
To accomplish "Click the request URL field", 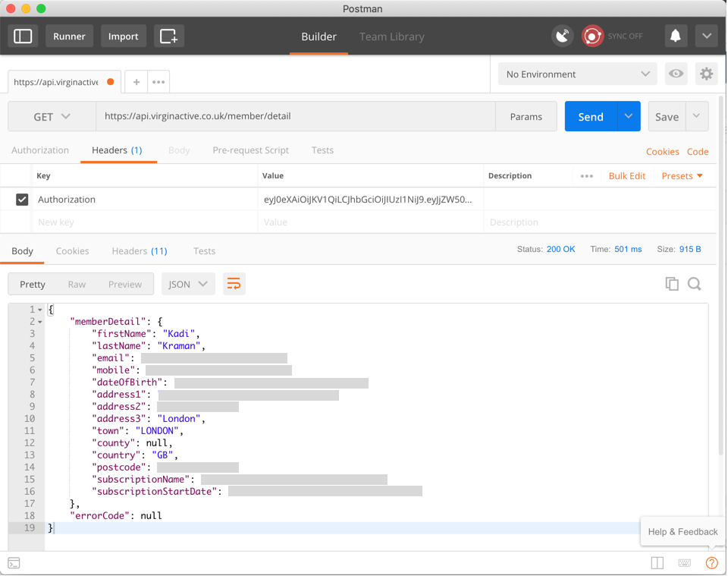I will coord(296,116).
